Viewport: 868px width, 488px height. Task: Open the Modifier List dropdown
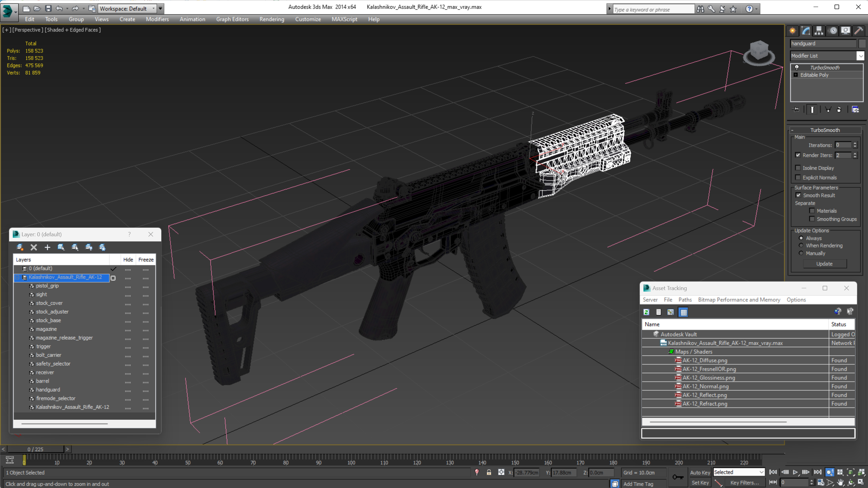[861, 56]
